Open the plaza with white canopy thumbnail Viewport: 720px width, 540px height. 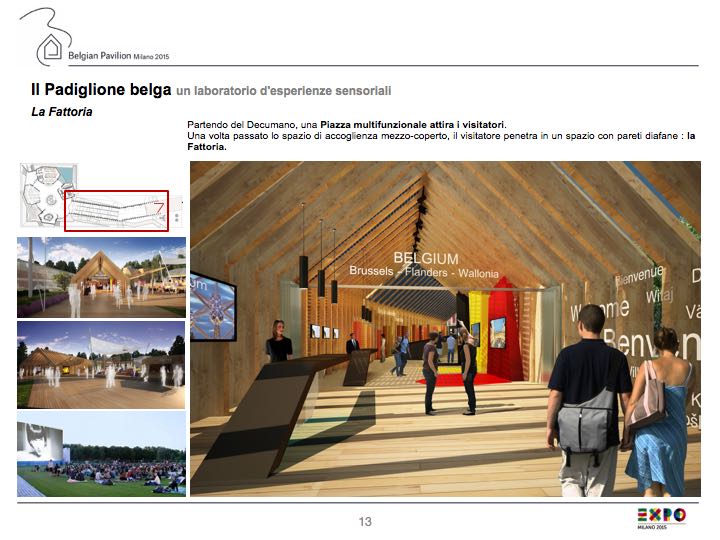(101, 364)
